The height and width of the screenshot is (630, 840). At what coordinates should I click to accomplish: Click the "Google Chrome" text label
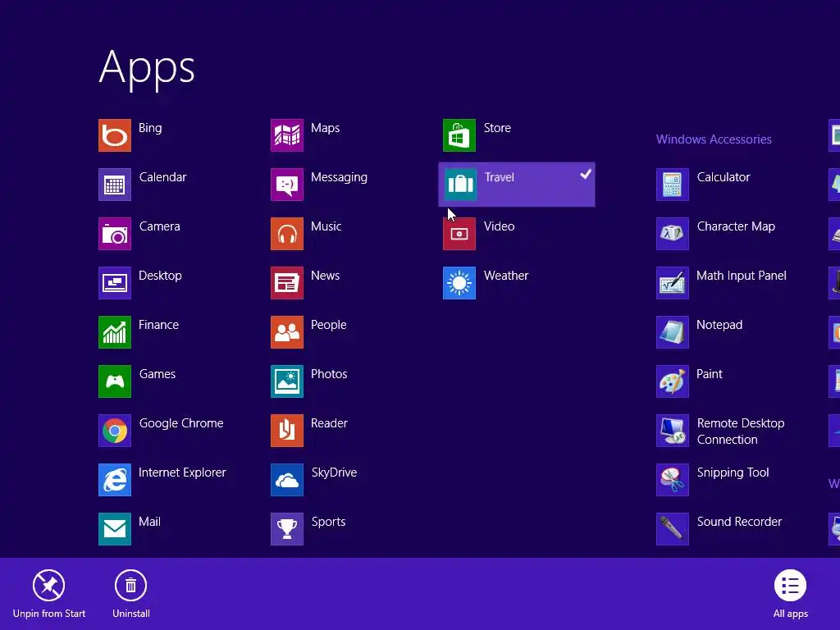click(181, 423)
